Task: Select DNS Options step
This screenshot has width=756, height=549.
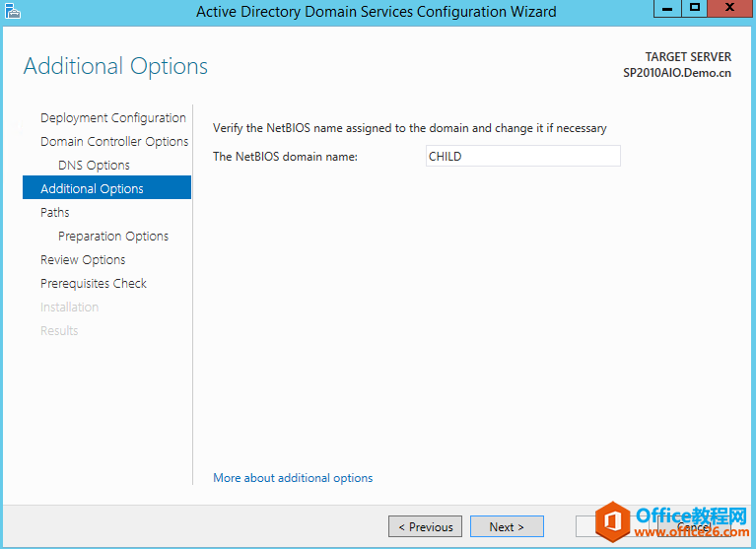Action: pyautogui.click(x=94, y=166)
